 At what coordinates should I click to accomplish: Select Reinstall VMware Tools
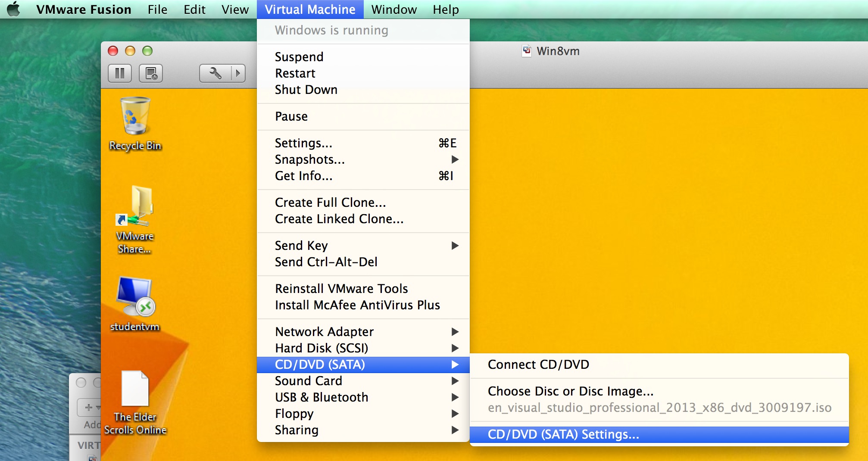click(341, 289)
